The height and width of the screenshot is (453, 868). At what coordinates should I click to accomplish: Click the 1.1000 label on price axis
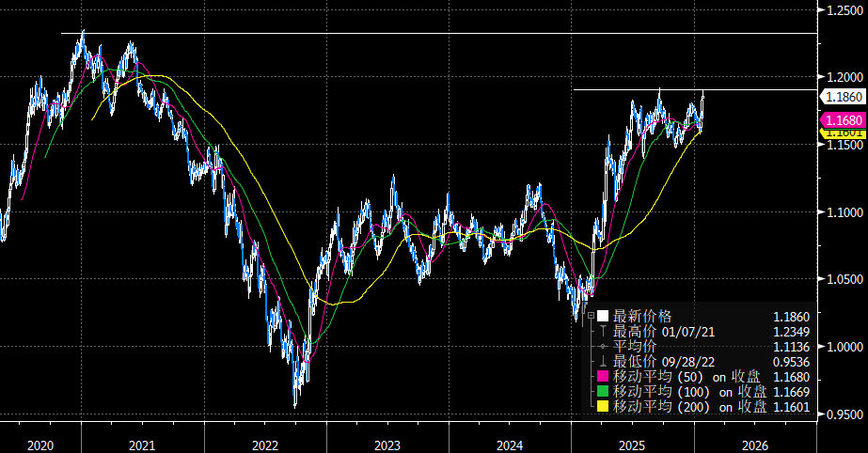pos(844,212)
